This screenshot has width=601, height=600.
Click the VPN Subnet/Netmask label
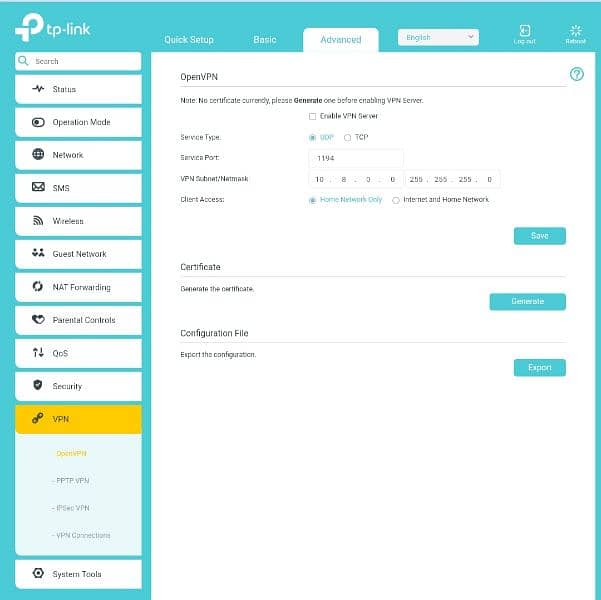(x=214, y=179)
